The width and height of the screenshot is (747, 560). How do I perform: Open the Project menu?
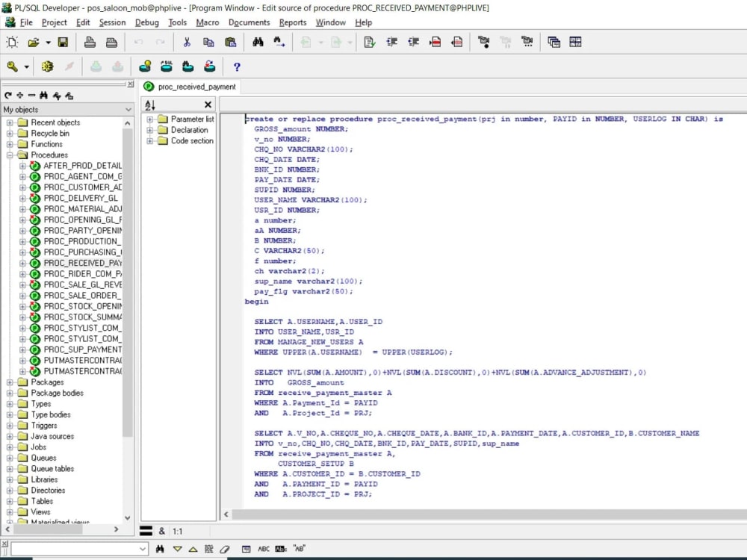click(55, 22)
